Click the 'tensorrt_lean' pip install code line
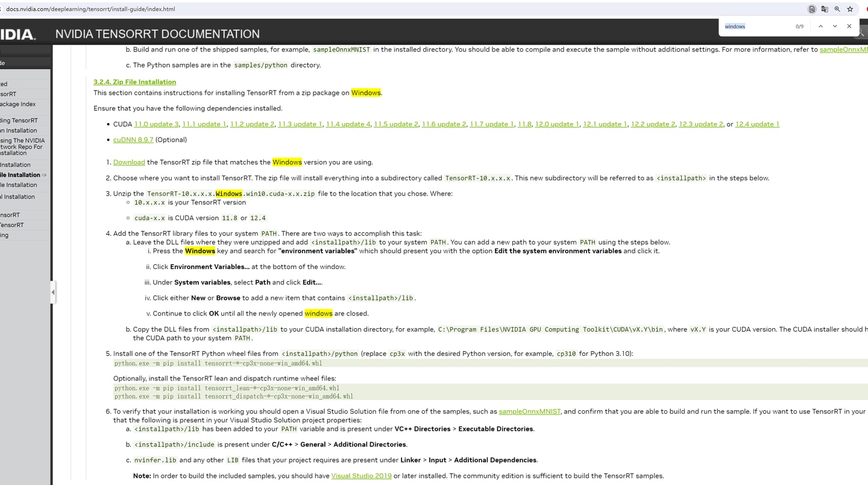 [x=227, y=388]
